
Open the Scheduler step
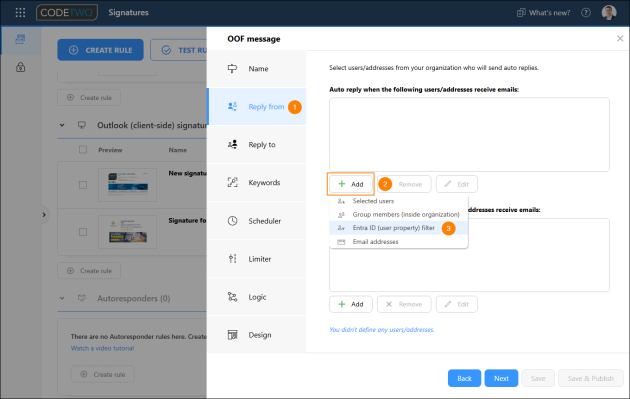[x=257, y=221]
